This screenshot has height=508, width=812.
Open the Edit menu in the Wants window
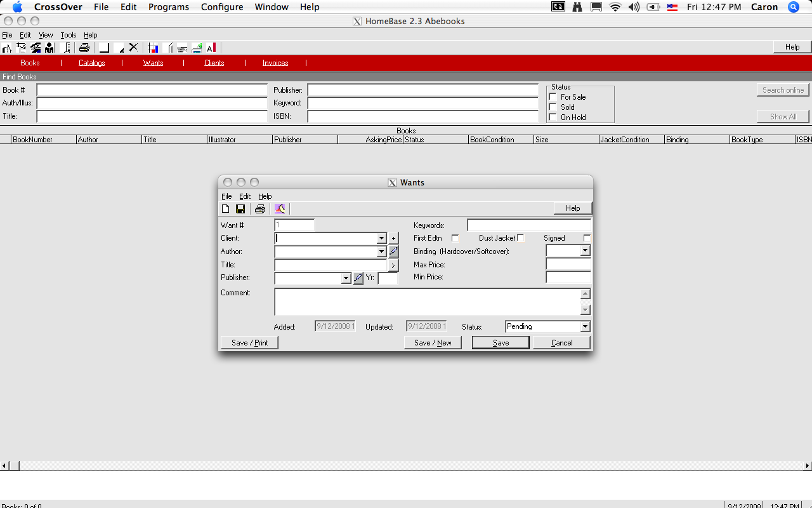245,196
